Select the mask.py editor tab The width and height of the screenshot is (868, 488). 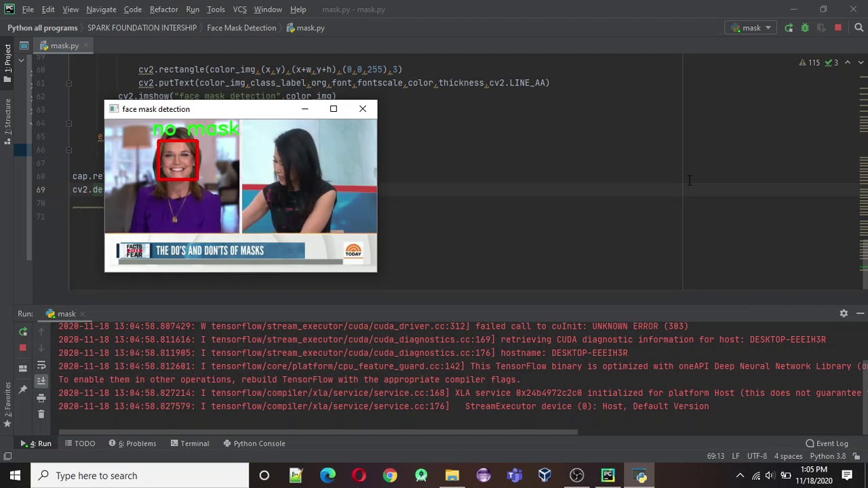[x=64, y=45]
